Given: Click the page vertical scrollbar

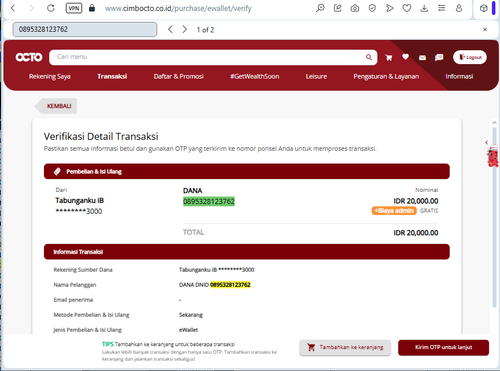Looking at the screenshot, I should (x=494, y=217).
